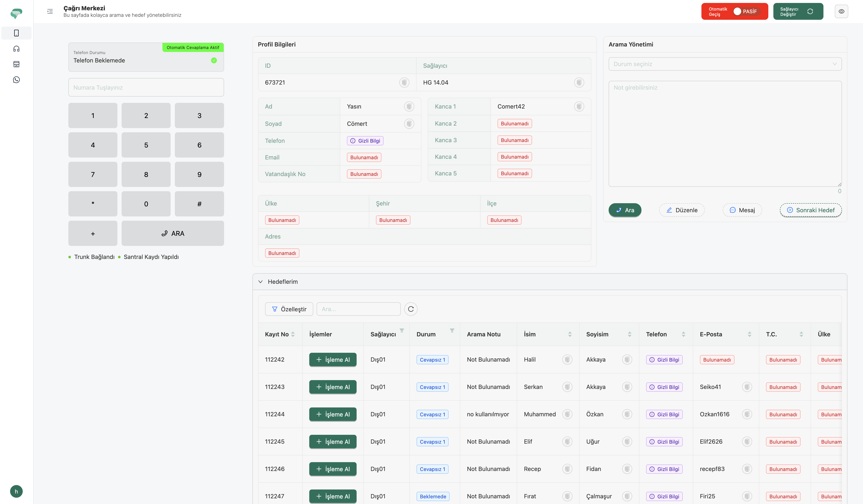Copy the email Seiko41
This screenshot has height=504, width=863.
pos(747,387)
